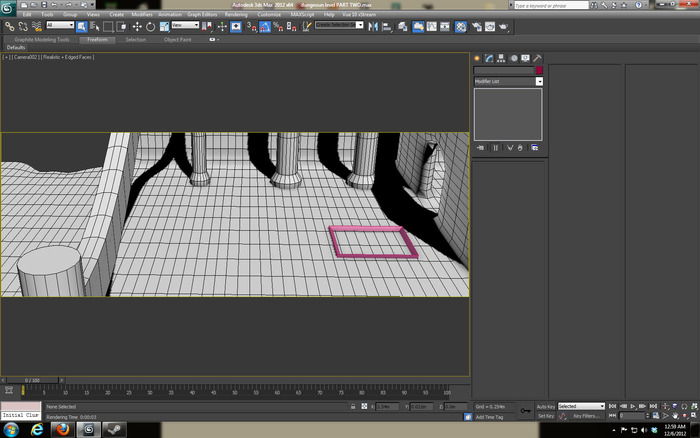Click the Align tool icon

[x=387, y=27]
